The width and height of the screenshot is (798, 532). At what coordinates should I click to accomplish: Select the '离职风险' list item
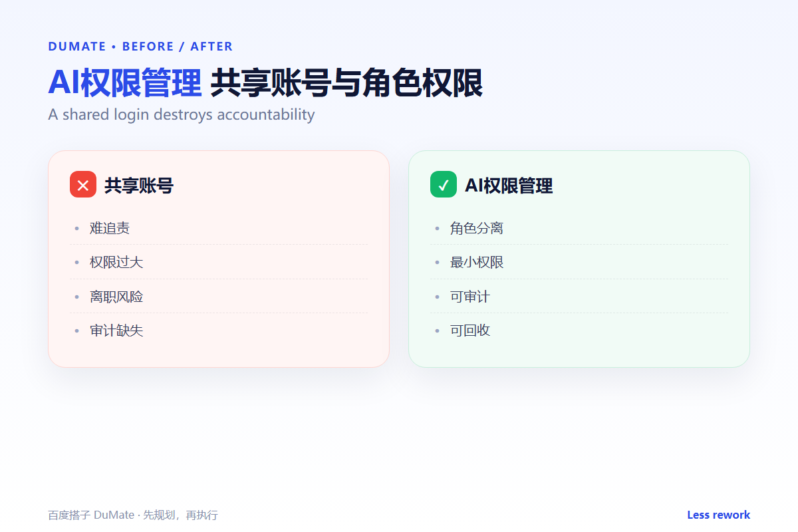[x=219, y=297]
